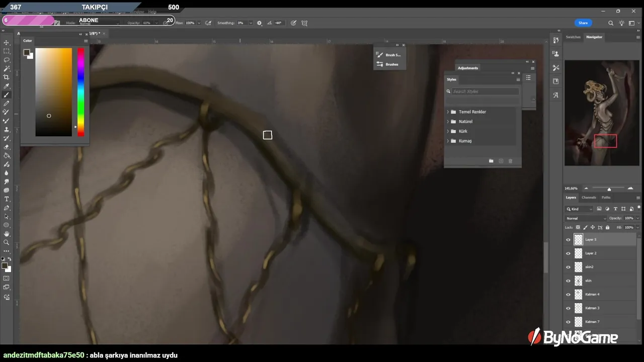
Task: Click the symmetry butterfly icon
Action: [304, 23]
